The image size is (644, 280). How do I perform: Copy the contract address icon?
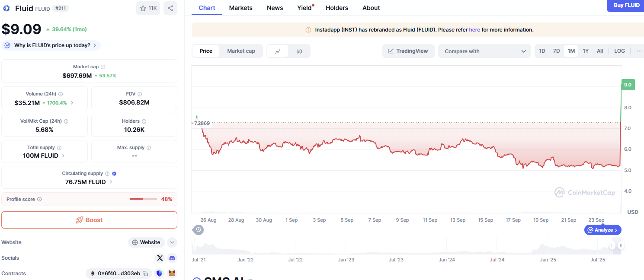146,274
